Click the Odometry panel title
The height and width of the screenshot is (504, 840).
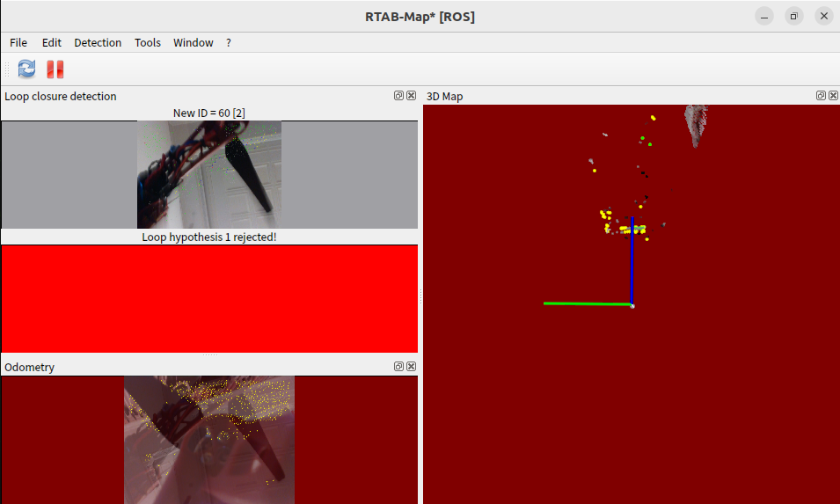tap(29, 368)
